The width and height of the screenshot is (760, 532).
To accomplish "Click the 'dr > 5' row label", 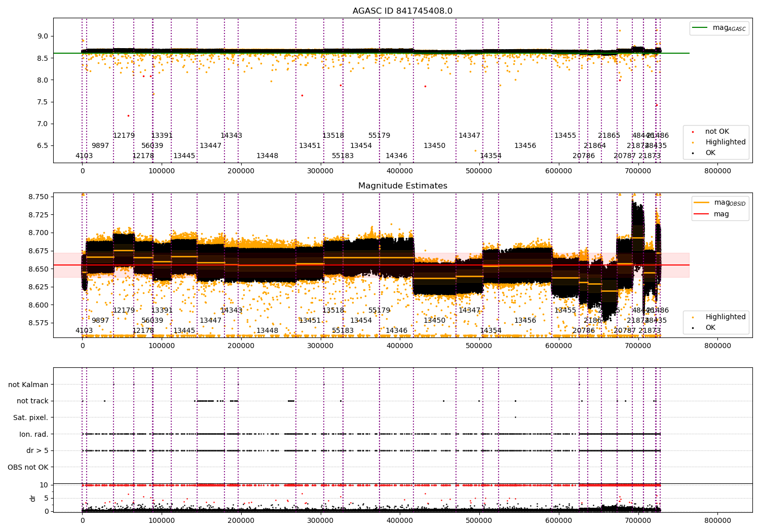I will click(x=37, y=451).
